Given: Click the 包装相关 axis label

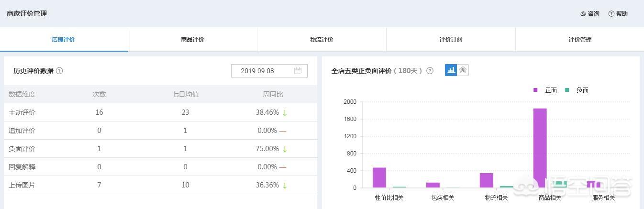Looking at the screenshot, I should tap(443, 198).
